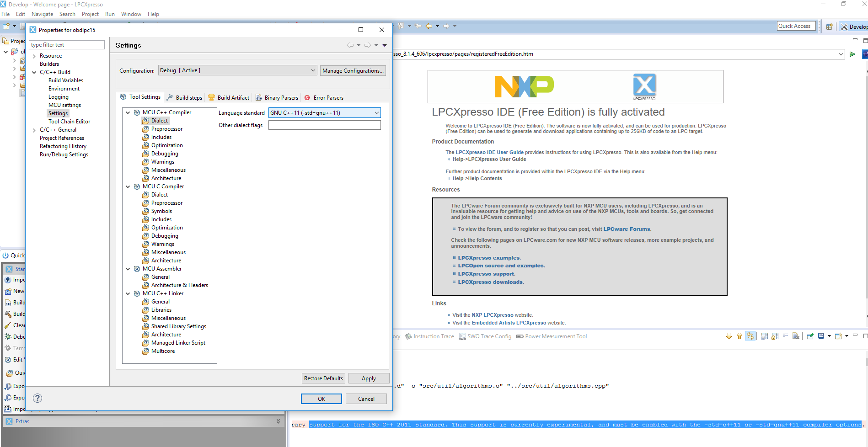Toggle the highlighted console wrap button
Viewport: 868px width, 447px height.
[x=750, y=336]
